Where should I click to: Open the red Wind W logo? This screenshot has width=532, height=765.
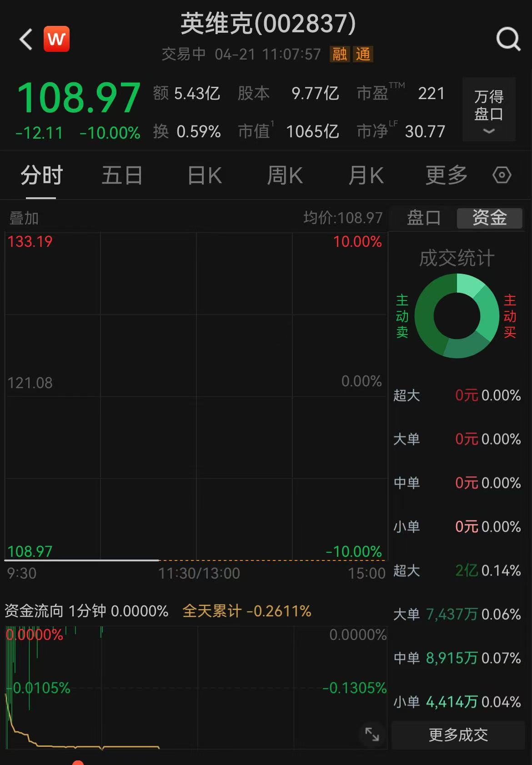click(x=56, y=39)
